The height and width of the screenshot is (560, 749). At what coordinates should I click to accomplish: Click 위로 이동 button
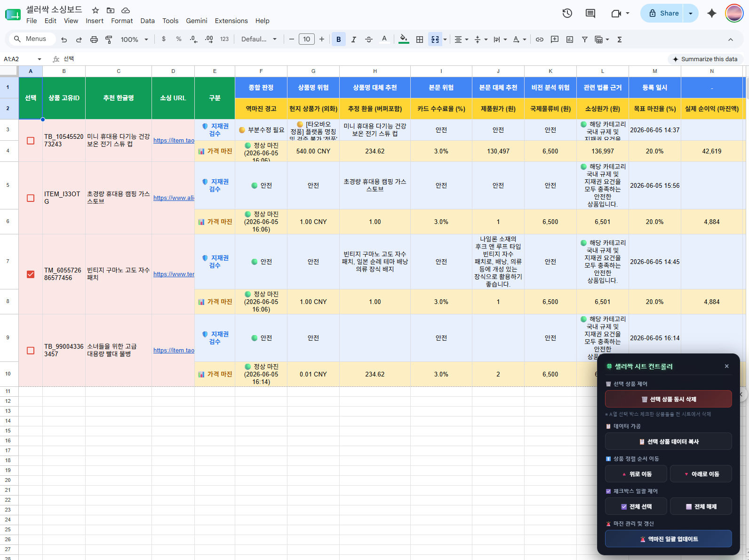coord(636,474)
